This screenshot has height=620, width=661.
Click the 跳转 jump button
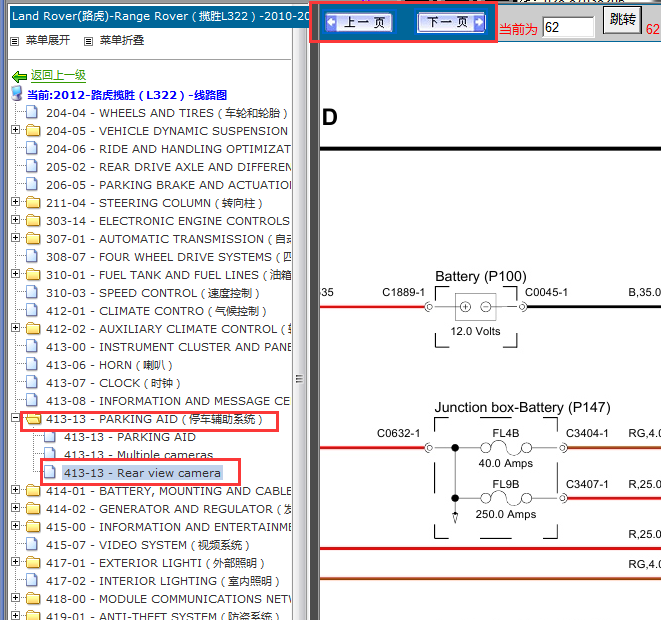pos(622,19)
